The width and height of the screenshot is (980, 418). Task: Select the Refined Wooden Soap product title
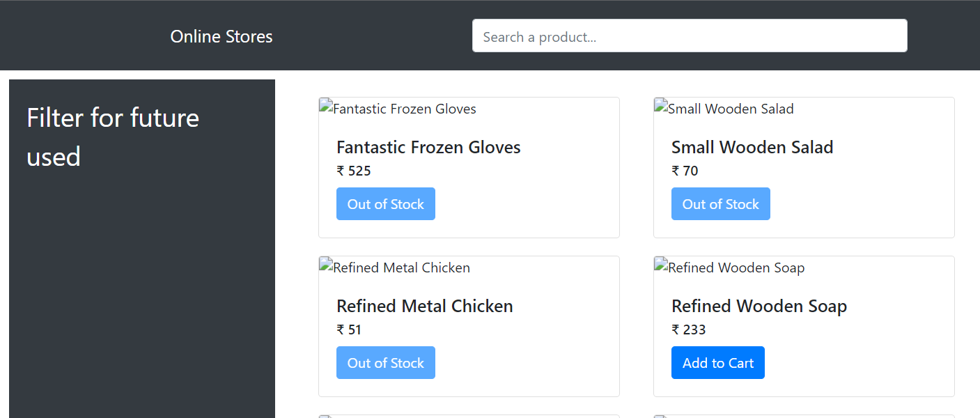[x=759, y=307]
